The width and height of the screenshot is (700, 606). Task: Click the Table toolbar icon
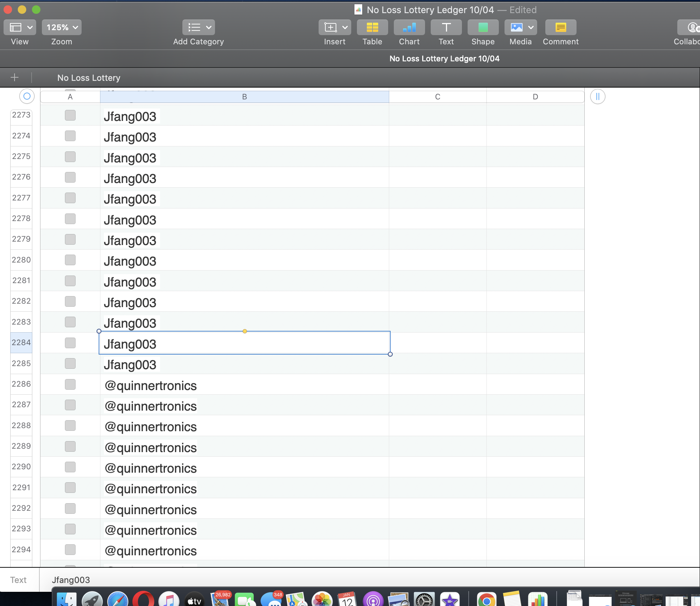coord(372,27)
